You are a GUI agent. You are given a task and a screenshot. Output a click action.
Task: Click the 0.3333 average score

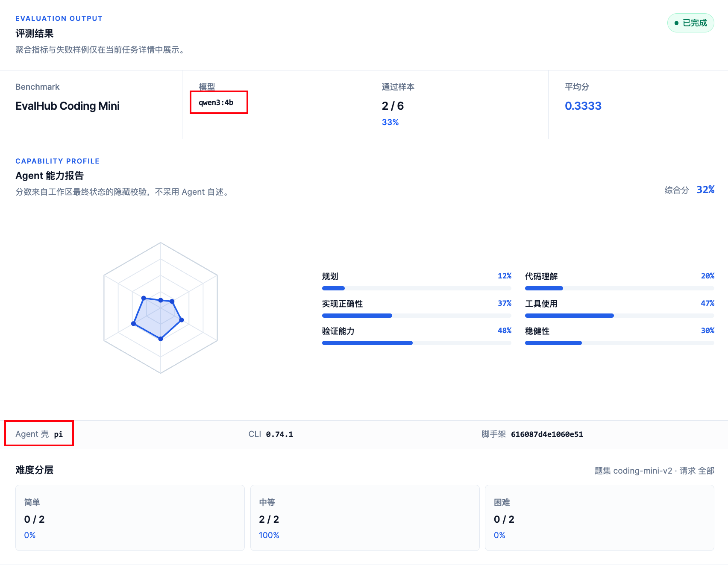(583, 106)
